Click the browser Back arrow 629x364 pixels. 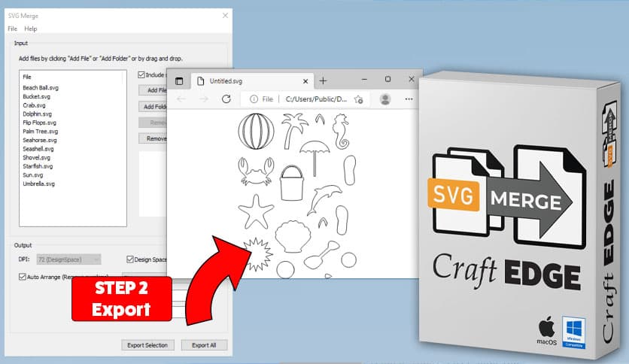click(181, 99)
